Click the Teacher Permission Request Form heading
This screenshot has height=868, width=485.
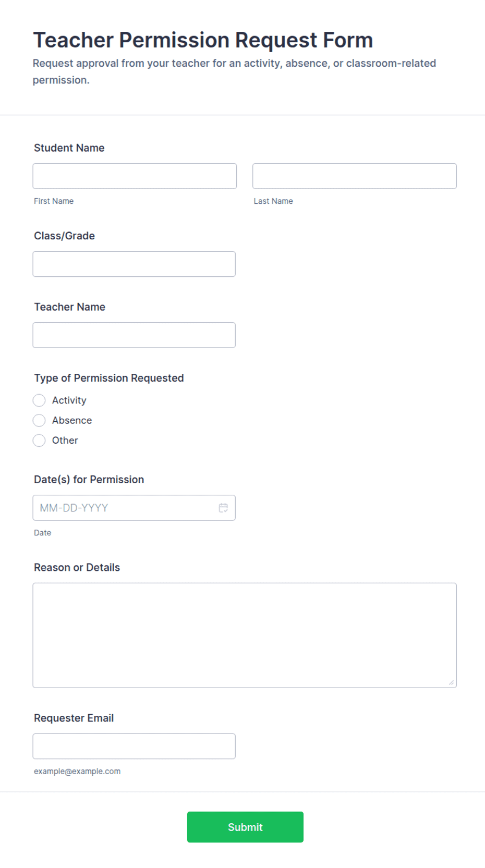pyautogui.click(x=203, y=40)
